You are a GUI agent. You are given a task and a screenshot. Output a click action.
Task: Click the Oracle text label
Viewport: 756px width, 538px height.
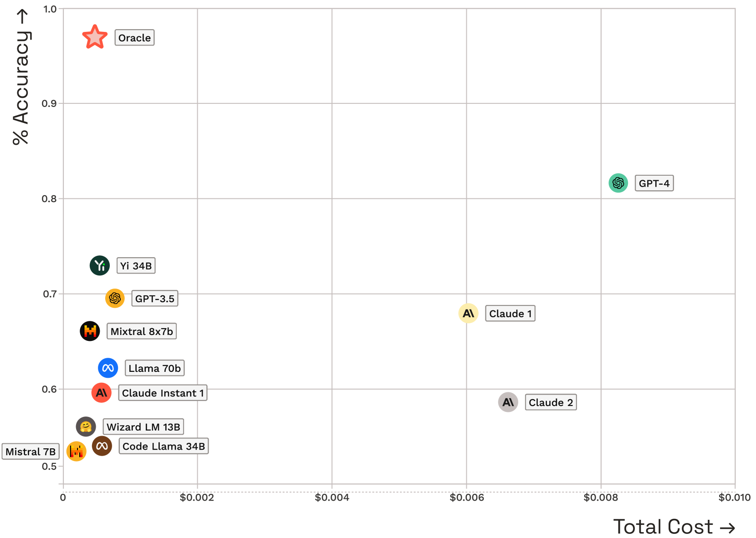pyautogui.click(x=134, y=38)
